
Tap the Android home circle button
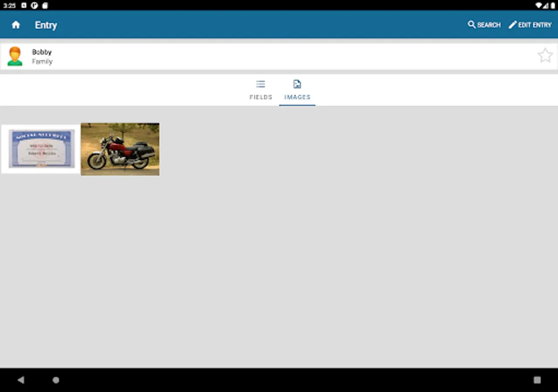click(x=56, y=380)
